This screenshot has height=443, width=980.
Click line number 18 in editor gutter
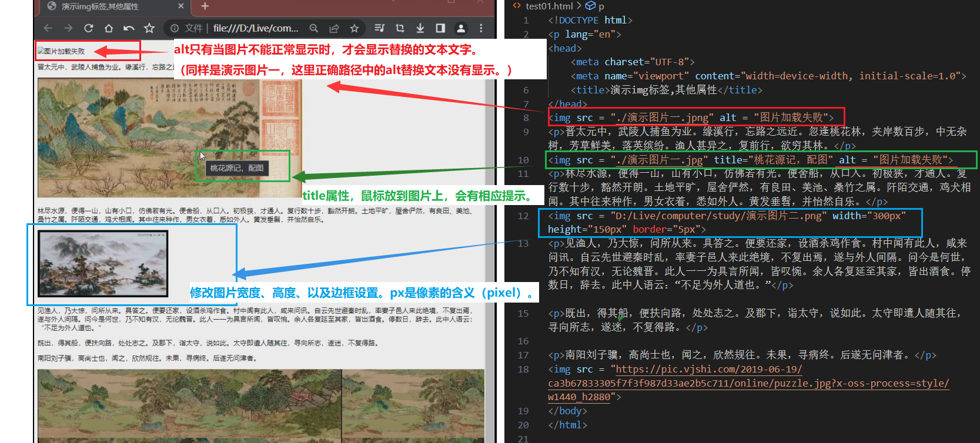pyautogui.click(x=523, y=370)
